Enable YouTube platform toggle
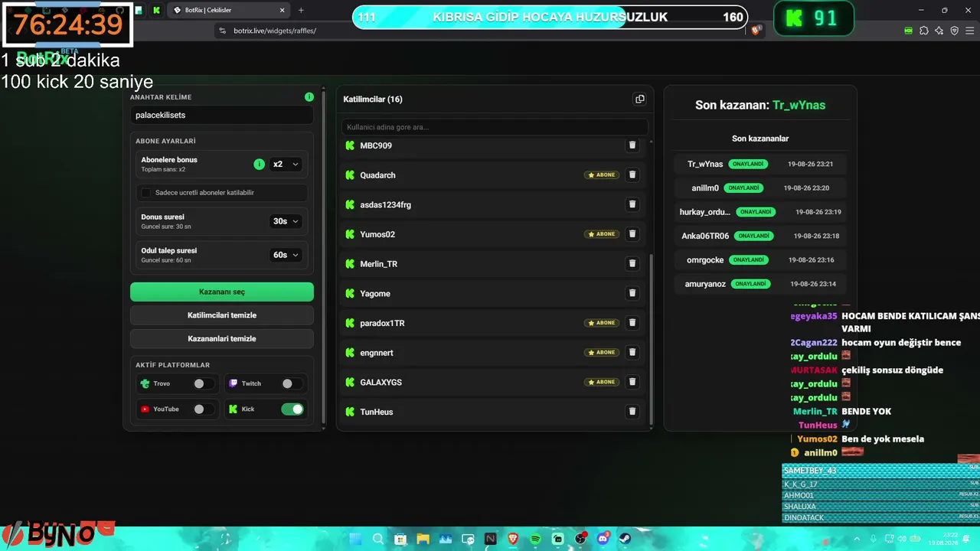The width and height of the screenshot is (980, 551). click(x=202, y=409)
